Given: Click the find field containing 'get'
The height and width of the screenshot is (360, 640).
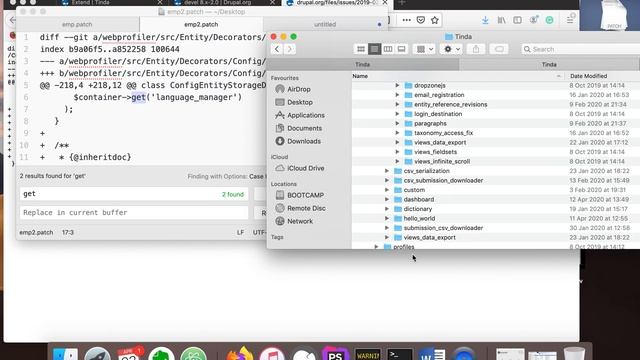Looking at the screenshot, I should [x=134, y=194].
